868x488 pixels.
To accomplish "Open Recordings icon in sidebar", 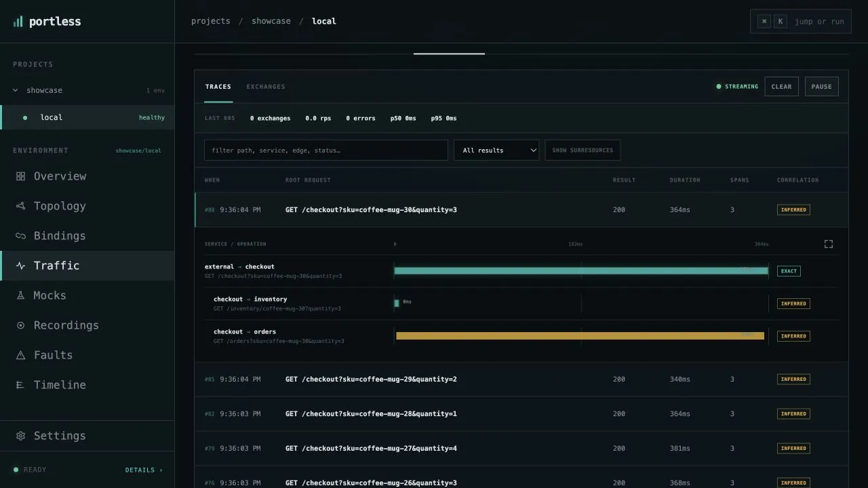I will pyautogui.click(x=20, y=325).
